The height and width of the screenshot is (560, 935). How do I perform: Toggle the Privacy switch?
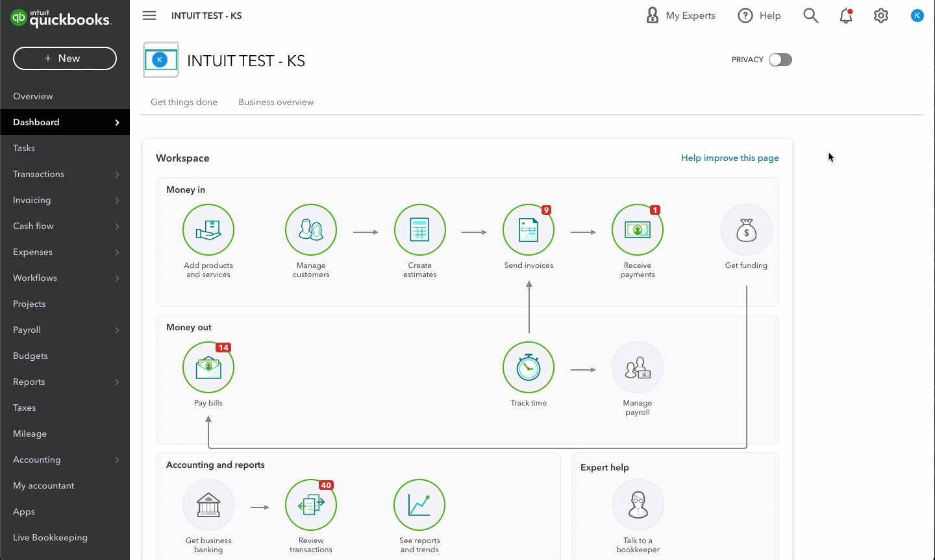[780, 60]
